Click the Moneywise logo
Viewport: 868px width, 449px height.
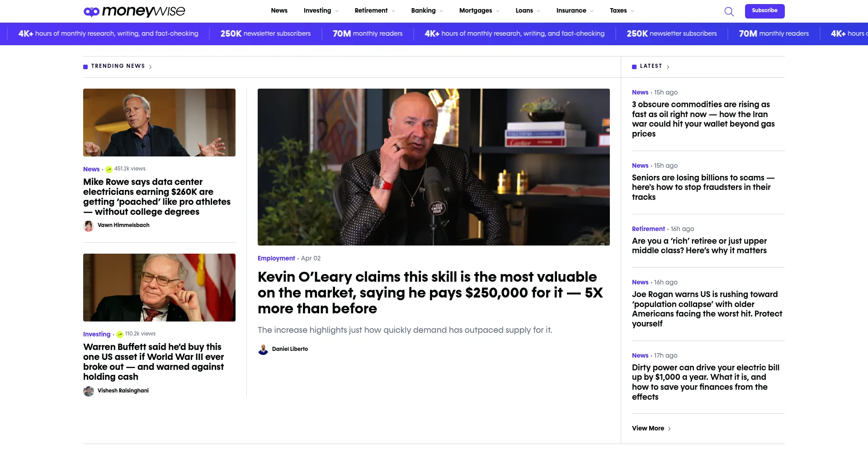coord(134,11)
